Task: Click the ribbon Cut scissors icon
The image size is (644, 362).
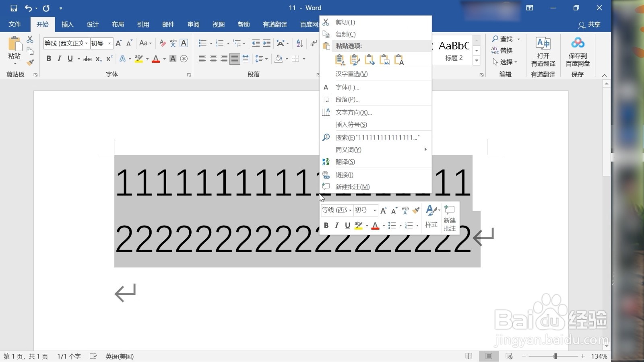Action: point(30,39)
